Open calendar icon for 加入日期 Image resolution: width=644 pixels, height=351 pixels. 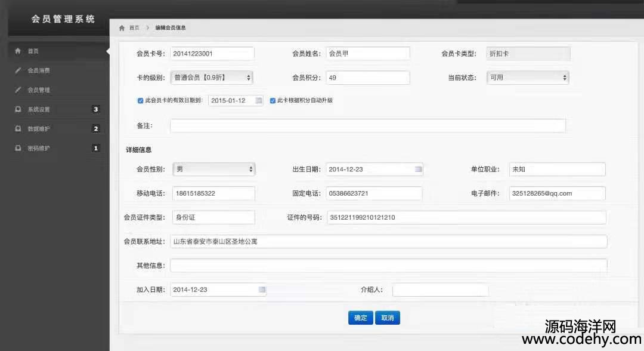tap(262, 290)
